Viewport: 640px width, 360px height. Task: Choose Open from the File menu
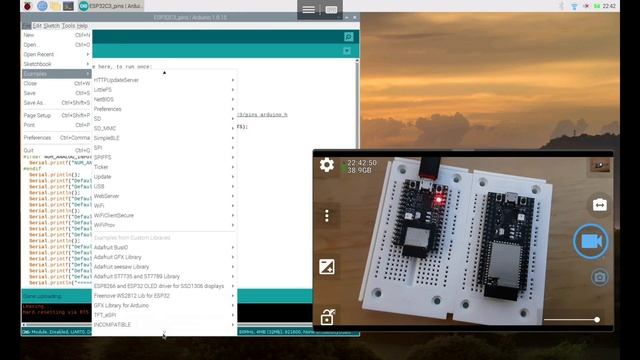pyautogui.click(x=57, y=45)
